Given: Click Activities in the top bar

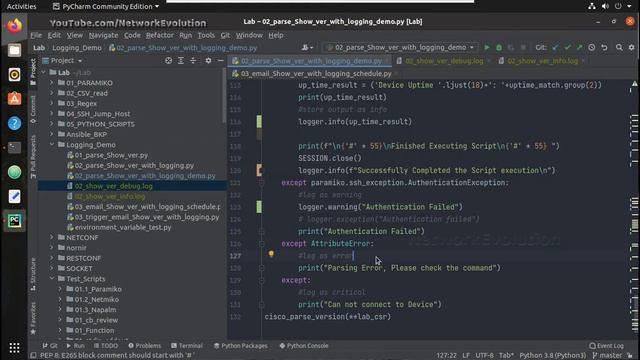Looking at the screenshot, I should 21,6.
